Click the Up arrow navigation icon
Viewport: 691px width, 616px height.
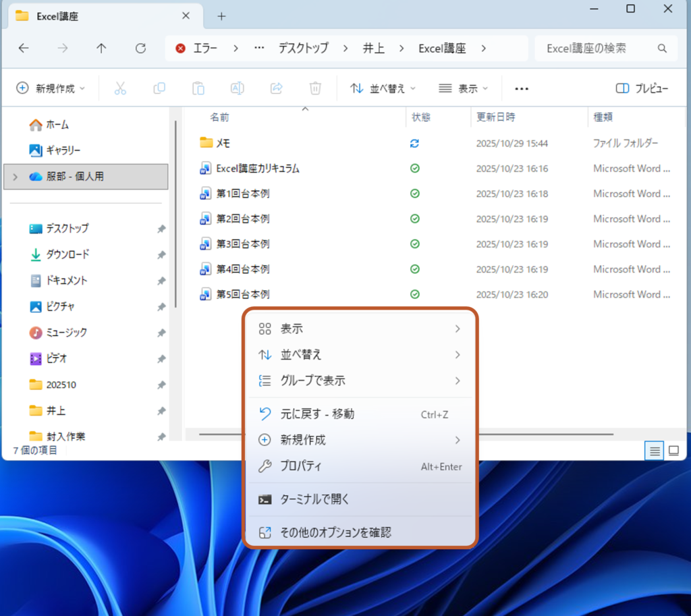tap(101, 48)
